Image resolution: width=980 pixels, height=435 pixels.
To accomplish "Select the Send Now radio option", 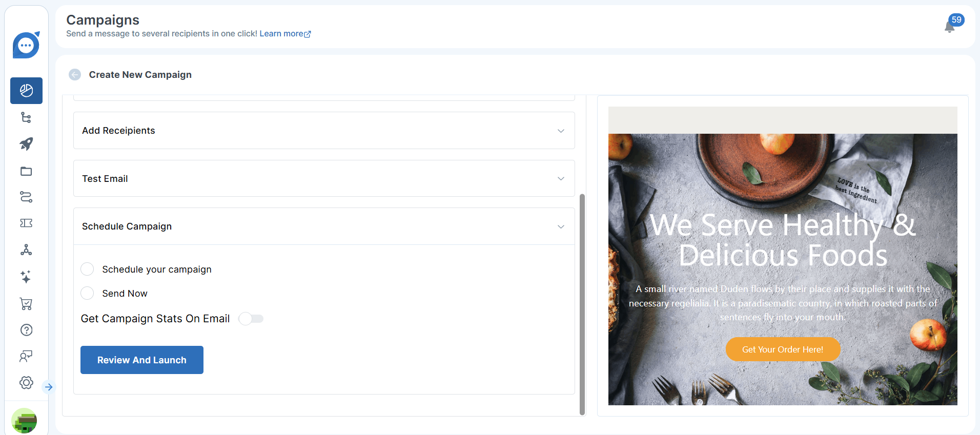I will point(87,293).
